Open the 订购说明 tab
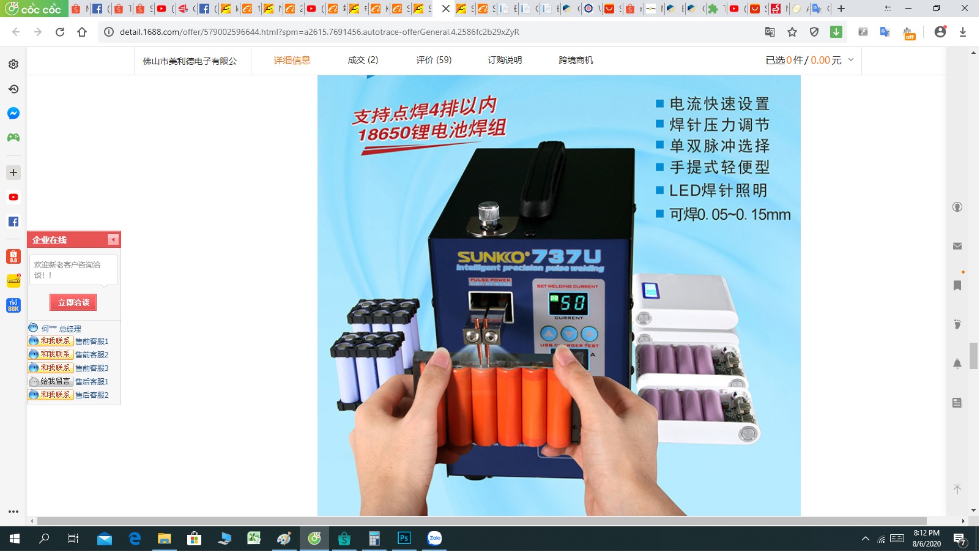The image size is (980, 552). click(505, 60)
